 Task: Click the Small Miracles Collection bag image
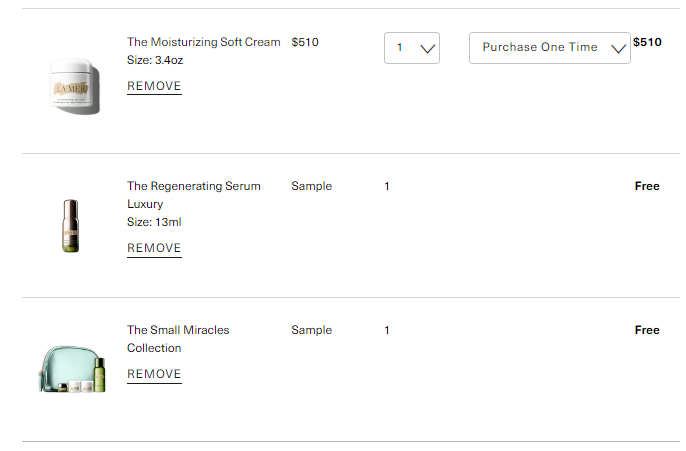click(x=72, y=369)
